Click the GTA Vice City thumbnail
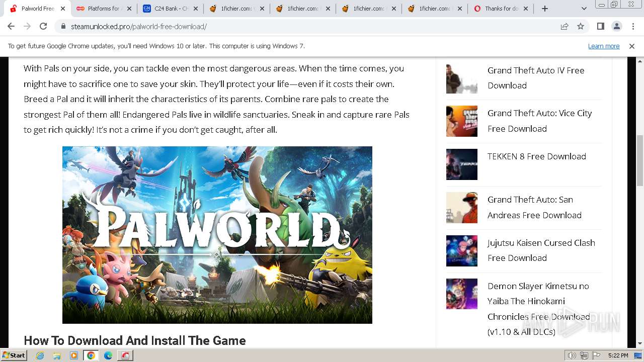This screenshot has height=362, width=644. pos(462,121)
